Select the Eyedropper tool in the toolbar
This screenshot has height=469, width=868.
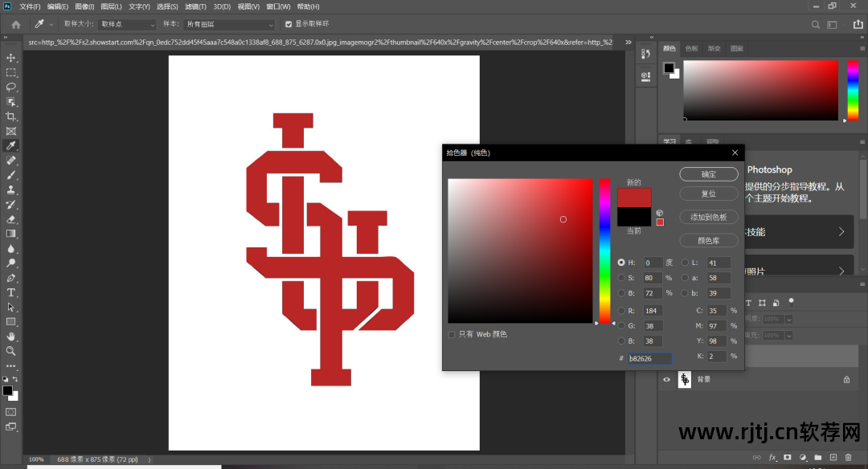(10, 145)
